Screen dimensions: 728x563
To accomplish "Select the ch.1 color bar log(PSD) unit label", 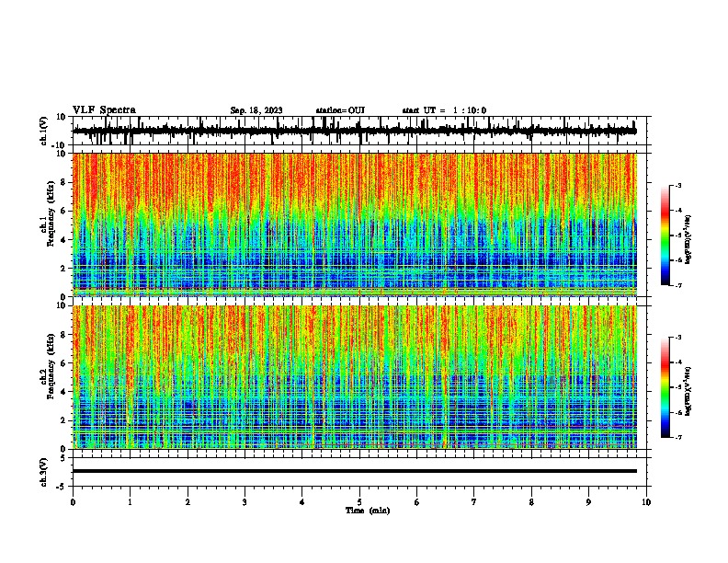I will (688, 240).
